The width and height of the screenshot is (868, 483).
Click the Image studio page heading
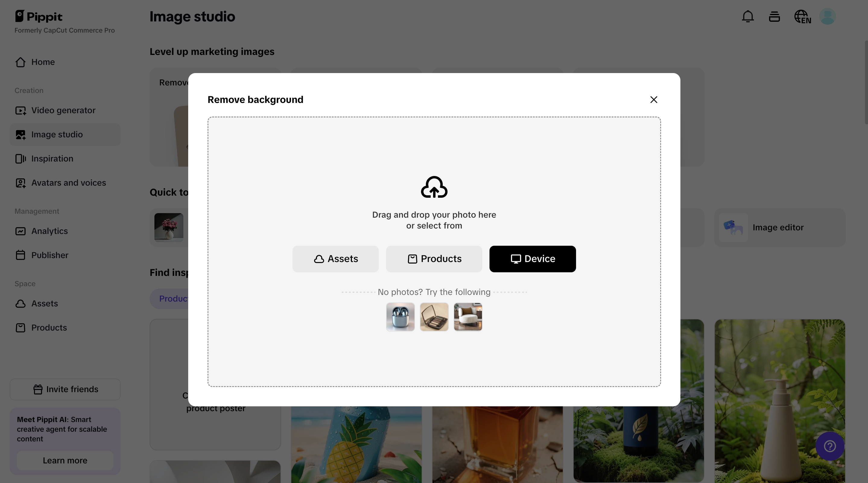pyautogui.click(x=192, y=17)
